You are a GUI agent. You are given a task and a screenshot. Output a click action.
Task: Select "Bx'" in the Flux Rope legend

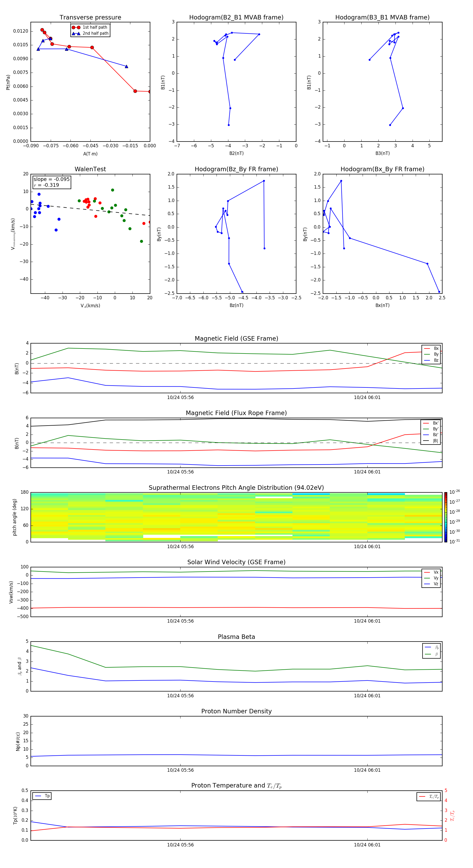(431, 423)
